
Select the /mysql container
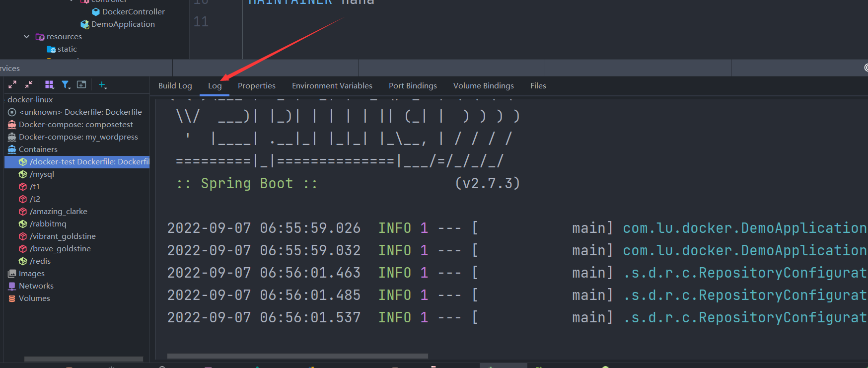(x=42, y=174)
